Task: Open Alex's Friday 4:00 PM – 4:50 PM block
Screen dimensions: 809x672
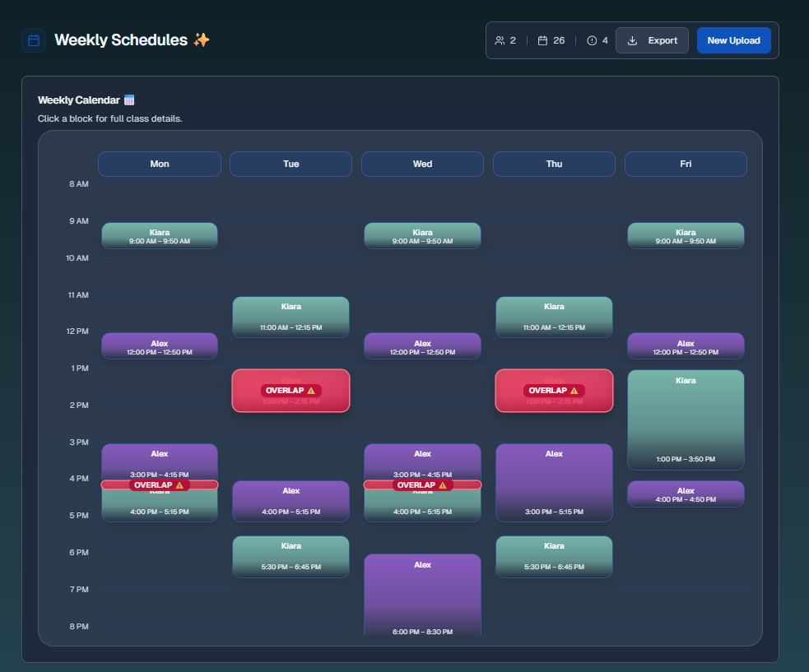Action: tap(686, 494)
